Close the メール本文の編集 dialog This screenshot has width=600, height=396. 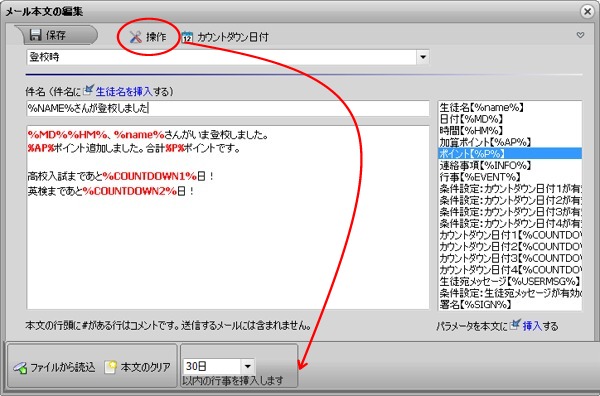pyautogui.click(x=587, y=11)
